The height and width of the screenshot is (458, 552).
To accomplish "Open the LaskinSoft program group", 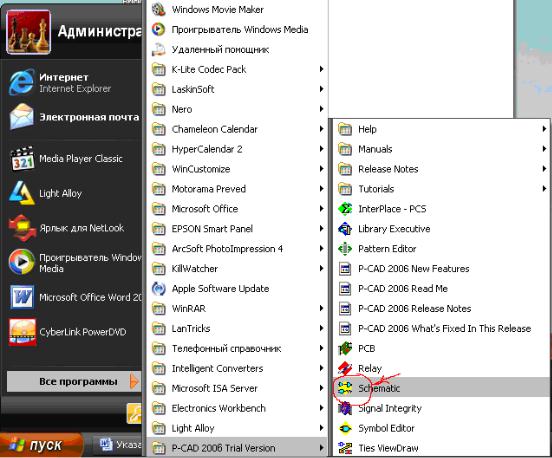I will tap(238, 89).
